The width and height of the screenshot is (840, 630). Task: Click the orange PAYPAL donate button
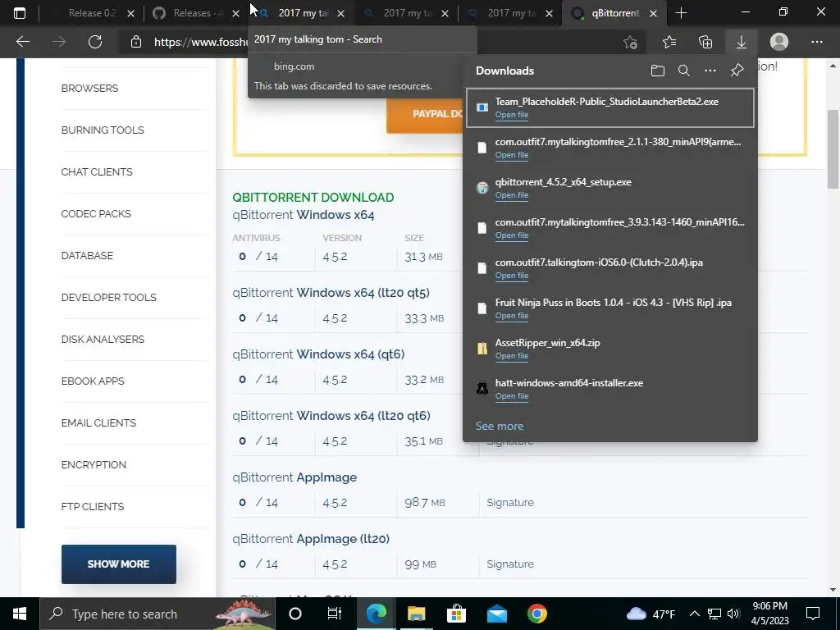point(425,113)
